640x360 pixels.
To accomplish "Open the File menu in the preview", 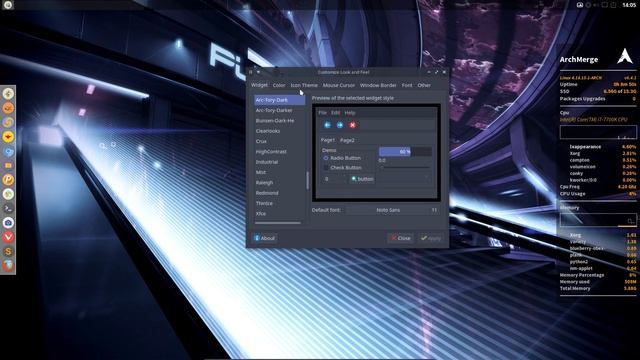I will click(322, 113).
